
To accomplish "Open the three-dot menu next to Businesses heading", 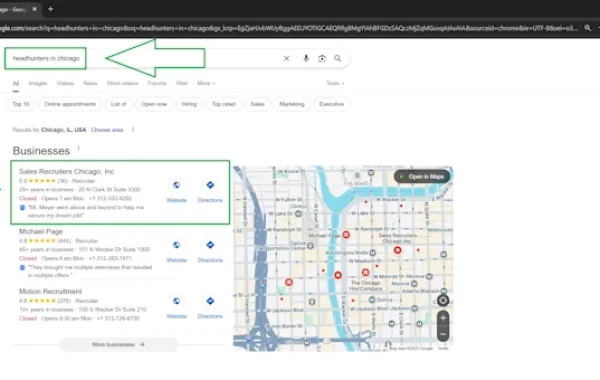I will pyautogui.click(x=78, y=148).
